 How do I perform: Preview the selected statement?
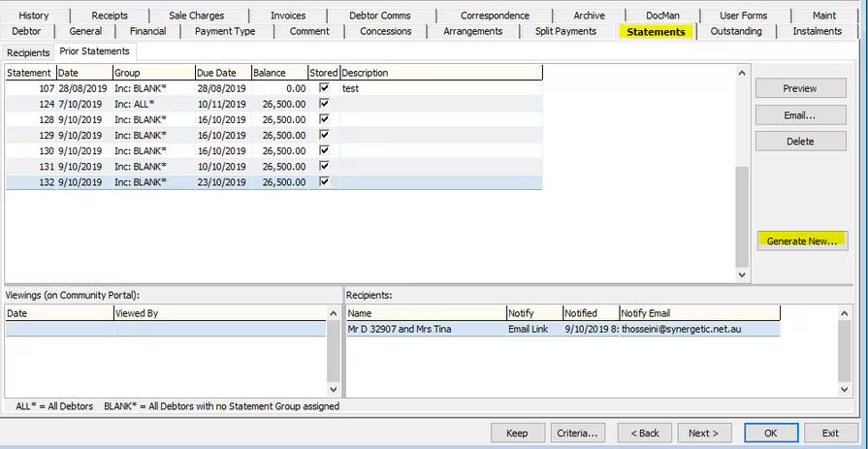tap(800, 88)
